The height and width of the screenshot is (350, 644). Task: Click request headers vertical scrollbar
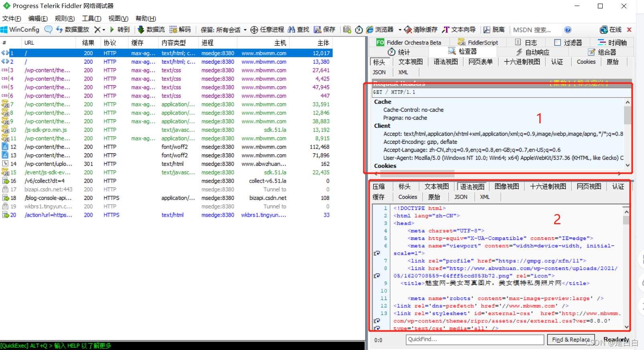coord(627,134)
